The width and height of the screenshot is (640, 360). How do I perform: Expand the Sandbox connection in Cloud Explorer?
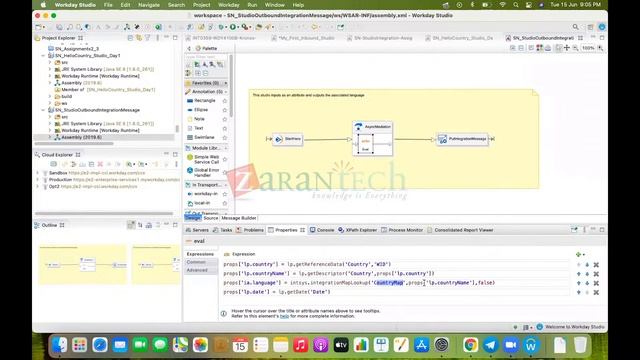click(38, 173)
